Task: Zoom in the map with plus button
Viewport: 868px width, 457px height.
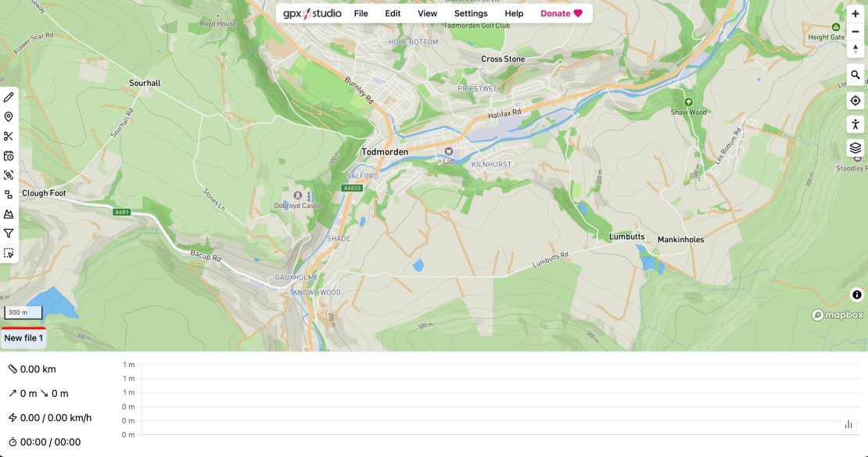Action: click(855, 13)
